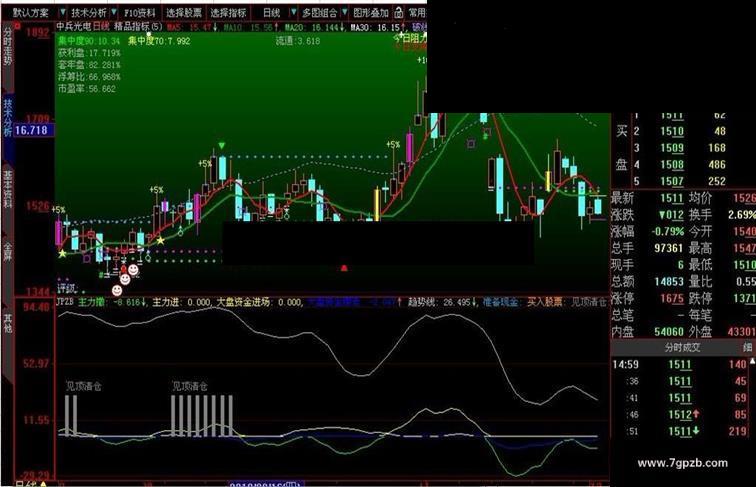Click the purple square marker near chart top right
The height and width of the screenshot is (487, 756).
(471, 143)
